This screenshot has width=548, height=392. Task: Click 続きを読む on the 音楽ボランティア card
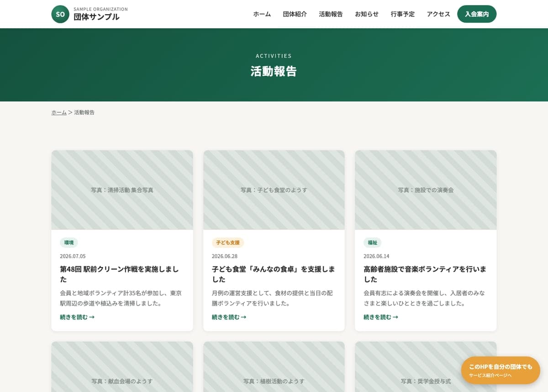pos(381,317)
